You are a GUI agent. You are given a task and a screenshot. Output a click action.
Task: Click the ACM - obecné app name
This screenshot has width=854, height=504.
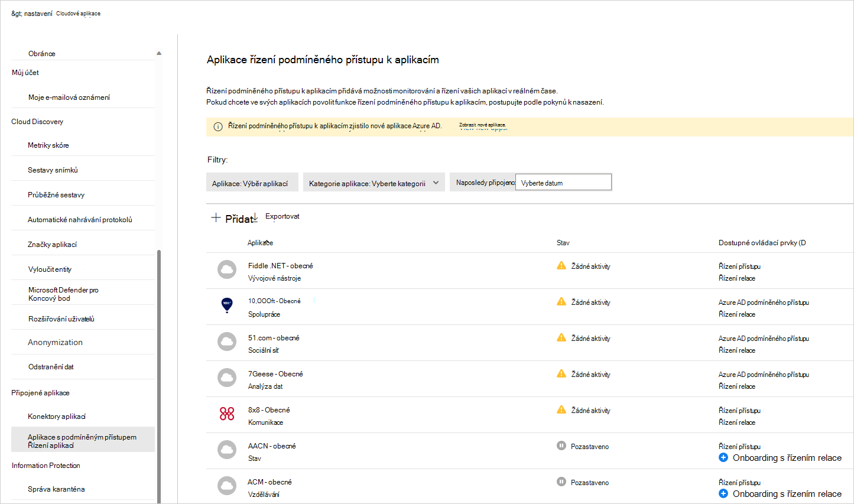269,482
